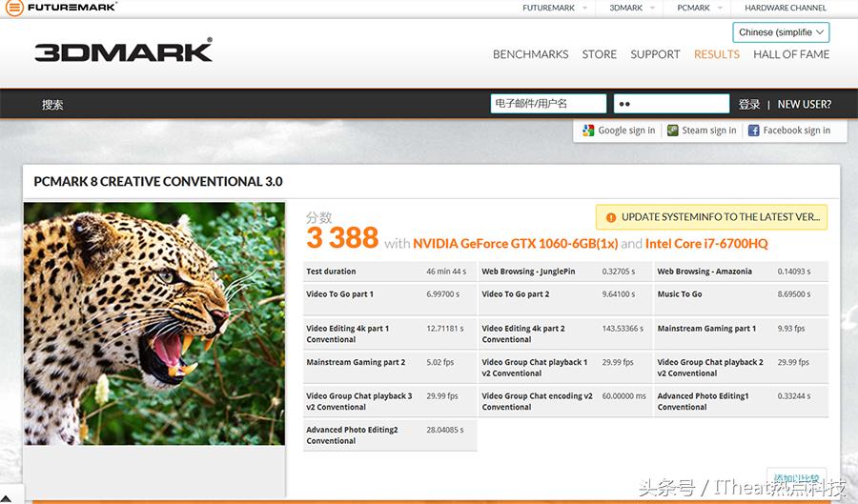Click the orange warning icon beside Update SystemInfo
858x504 pixels.
tap(609, 217)
